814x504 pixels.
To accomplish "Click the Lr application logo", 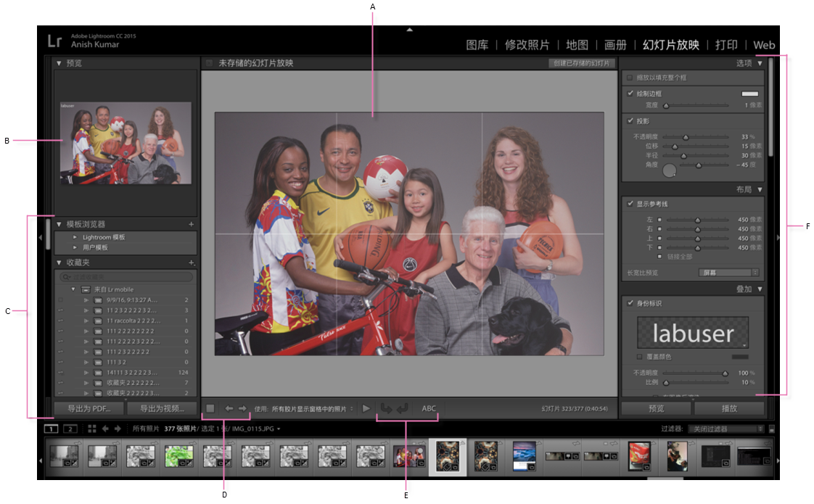I will 54,41.
